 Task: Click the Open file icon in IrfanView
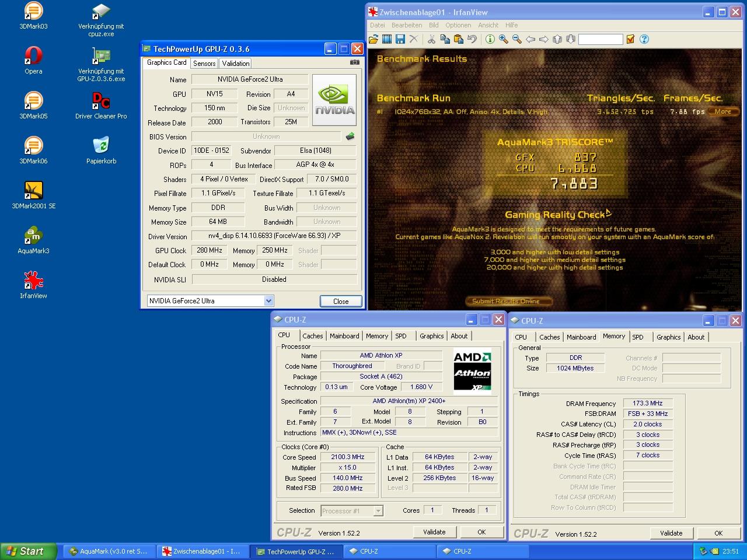point(373,39)
